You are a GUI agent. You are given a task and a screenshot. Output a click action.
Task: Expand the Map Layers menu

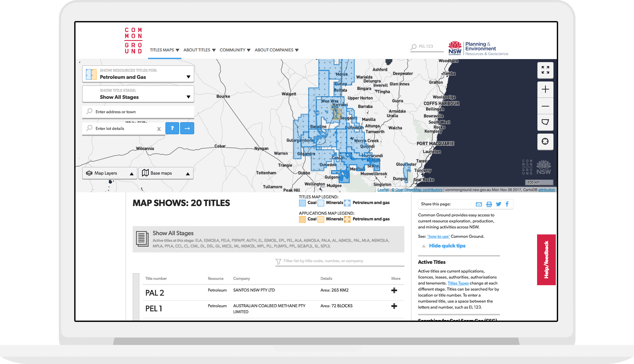pyautogui.click(x=110, y=173)
